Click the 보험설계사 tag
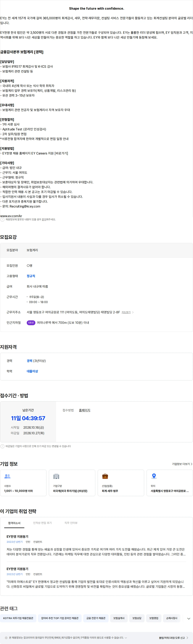The width and height of the screenshot is (193, 644). (x=119, y=618)
